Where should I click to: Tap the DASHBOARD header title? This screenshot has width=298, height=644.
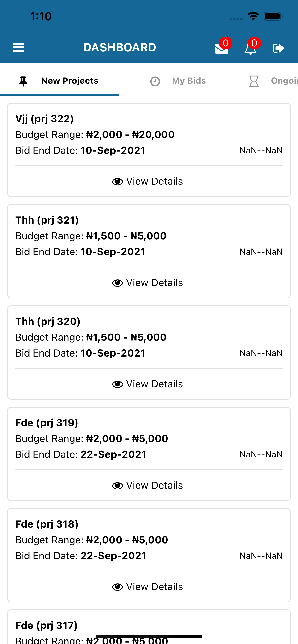[x=120, y=47]
